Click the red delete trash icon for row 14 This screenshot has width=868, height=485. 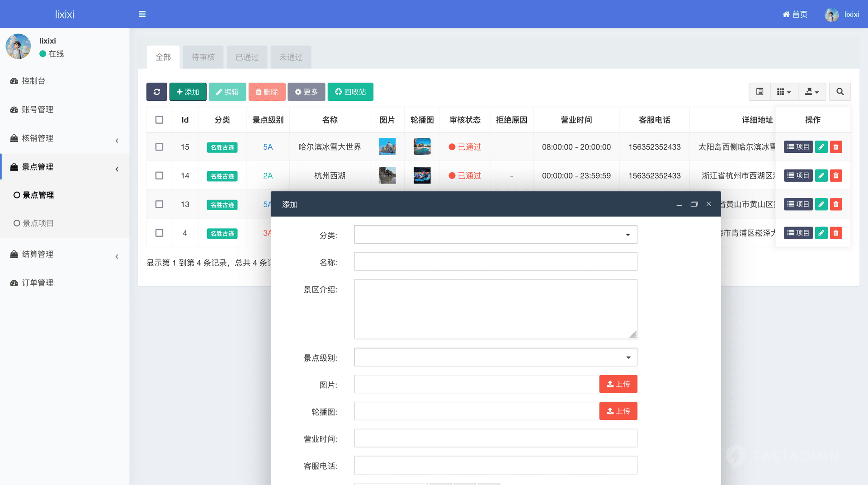836,175
